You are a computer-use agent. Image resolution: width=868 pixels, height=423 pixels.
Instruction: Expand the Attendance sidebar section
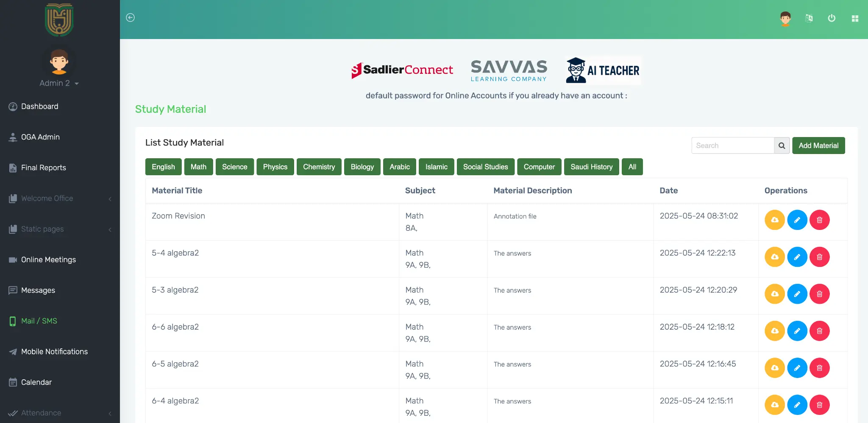pos(59,413)
